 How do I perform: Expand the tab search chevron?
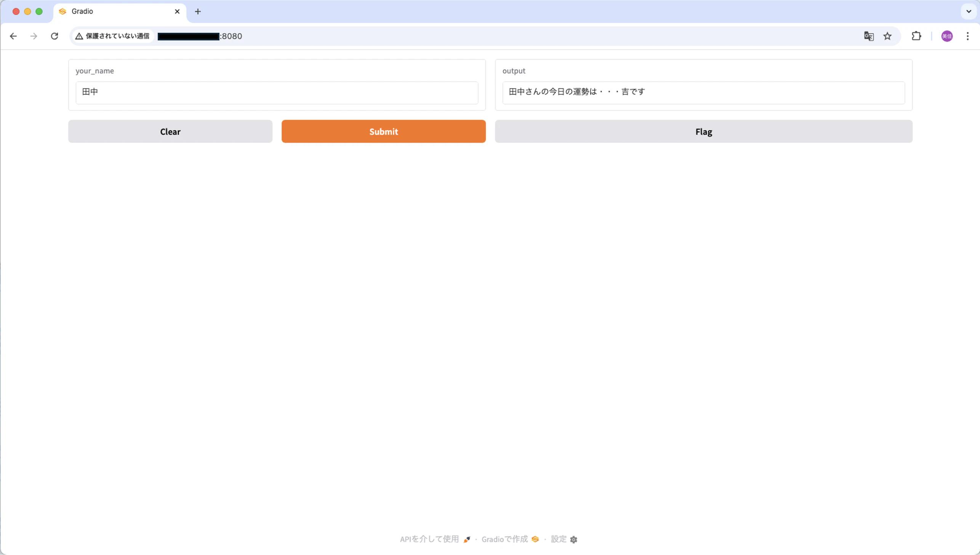(969, 11)
